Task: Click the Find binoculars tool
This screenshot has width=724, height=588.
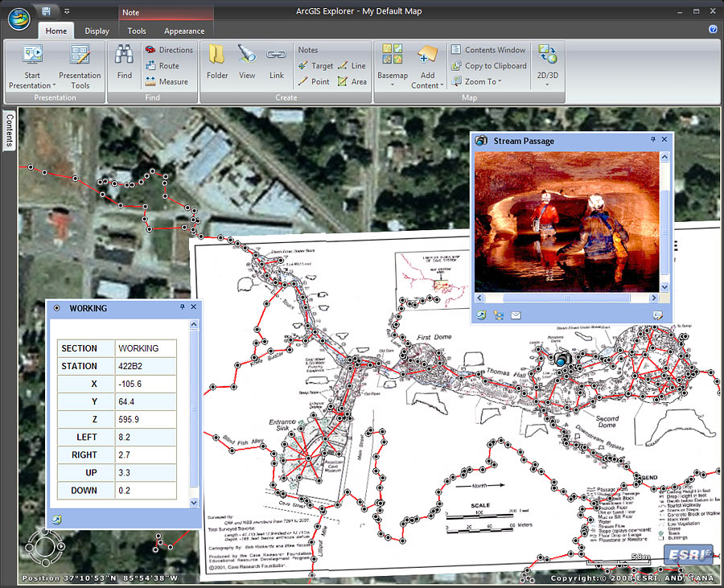Action: coord(124,62)
